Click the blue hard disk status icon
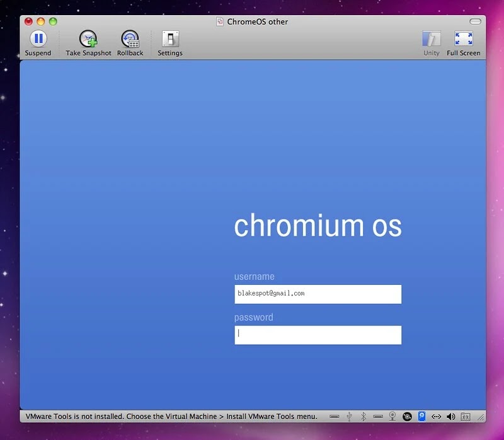This screenshot has height=440, width=504. (x=421, y=417)
